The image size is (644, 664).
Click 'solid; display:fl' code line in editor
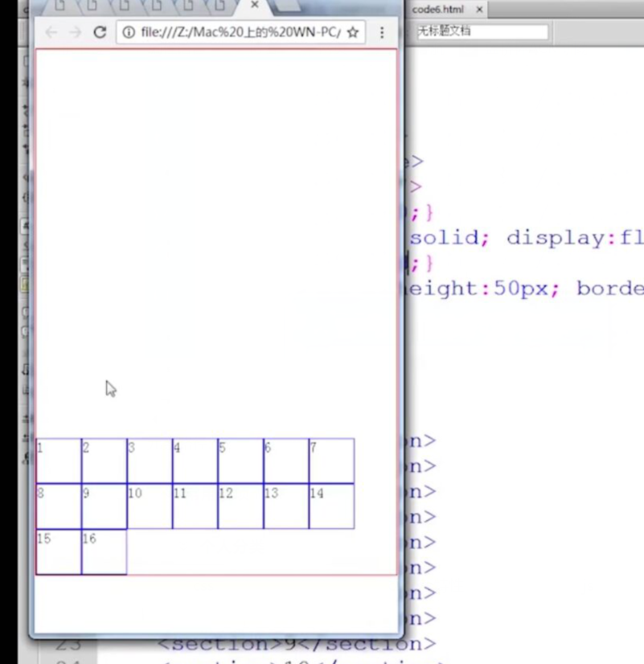pos(526,238)
